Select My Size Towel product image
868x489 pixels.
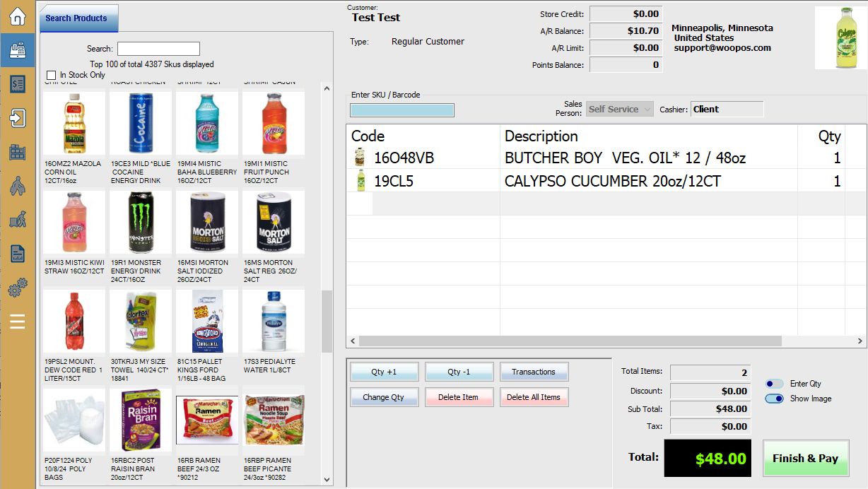coord(141,321)
